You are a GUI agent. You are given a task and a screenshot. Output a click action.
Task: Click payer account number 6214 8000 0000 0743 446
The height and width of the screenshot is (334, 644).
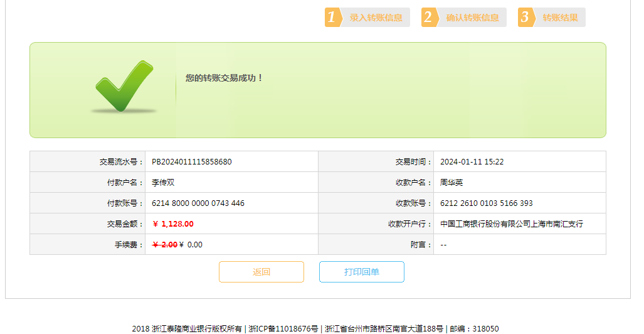point(198,203)
